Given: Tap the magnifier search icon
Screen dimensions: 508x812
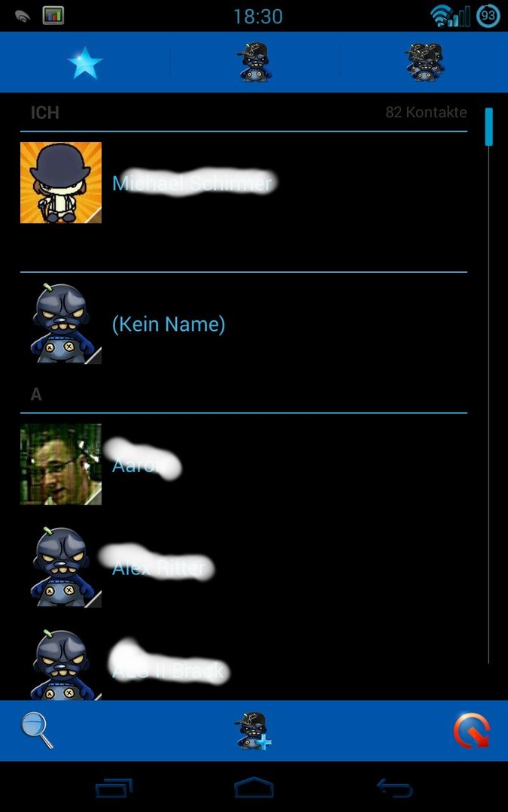Looking at the screenshot, I should [x=37, y=730].
